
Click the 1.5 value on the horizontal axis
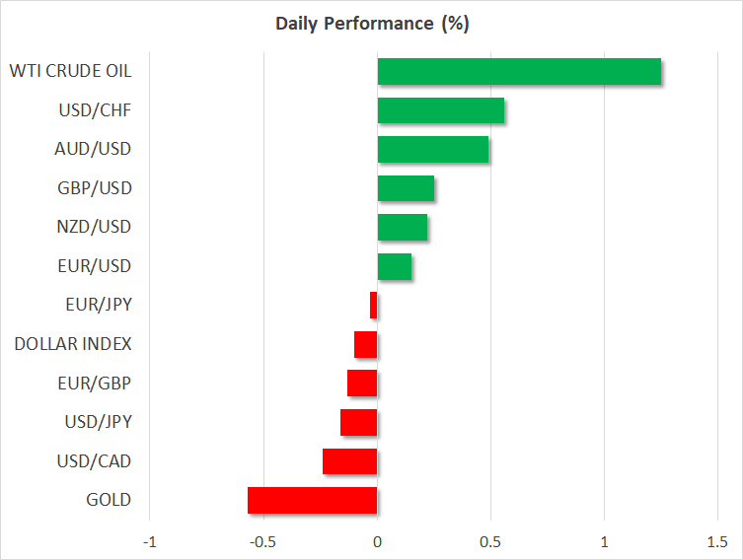coord(717,542)
